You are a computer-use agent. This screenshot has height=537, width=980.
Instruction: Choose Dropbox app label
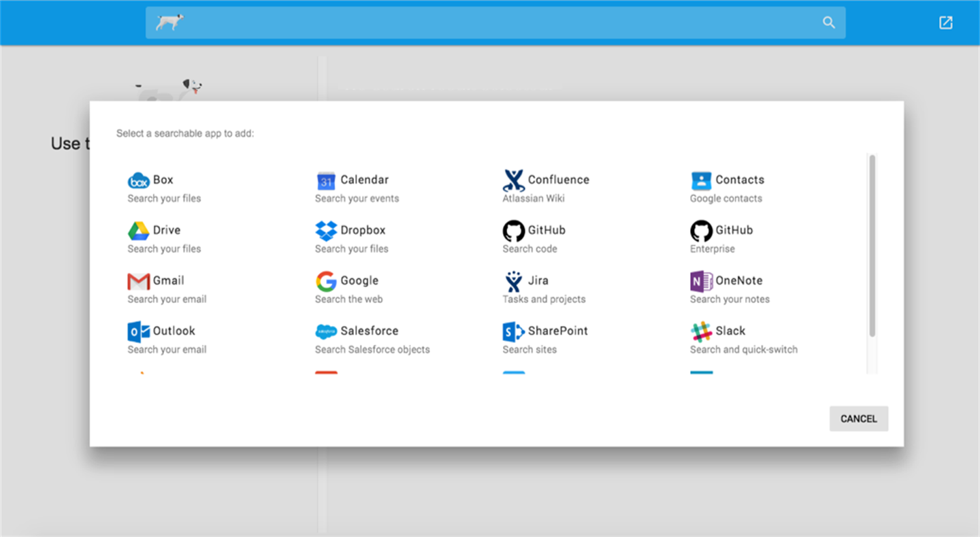pos(363,230)
